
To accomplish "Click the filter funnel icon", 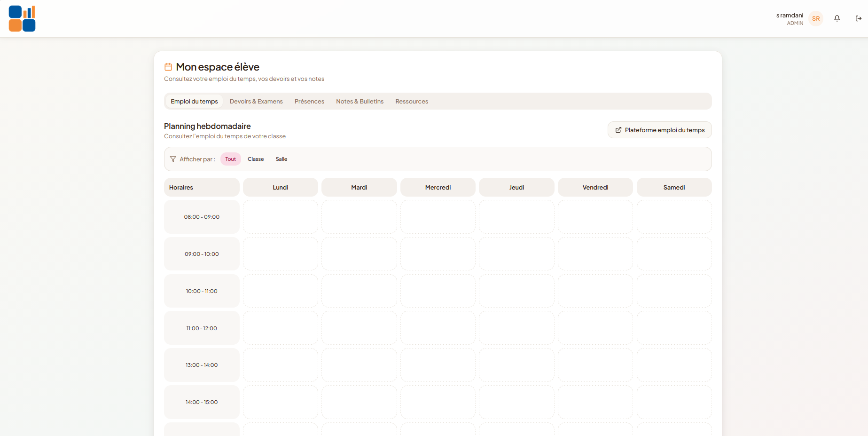I will click(x=173, y=159).
